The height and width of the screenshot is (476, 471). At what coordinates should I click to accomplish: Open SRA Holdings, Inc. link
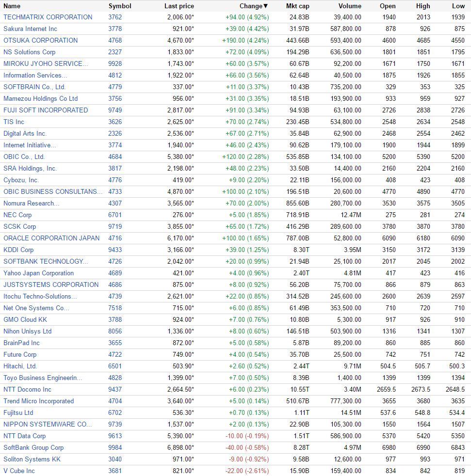(x=30, y=169)
